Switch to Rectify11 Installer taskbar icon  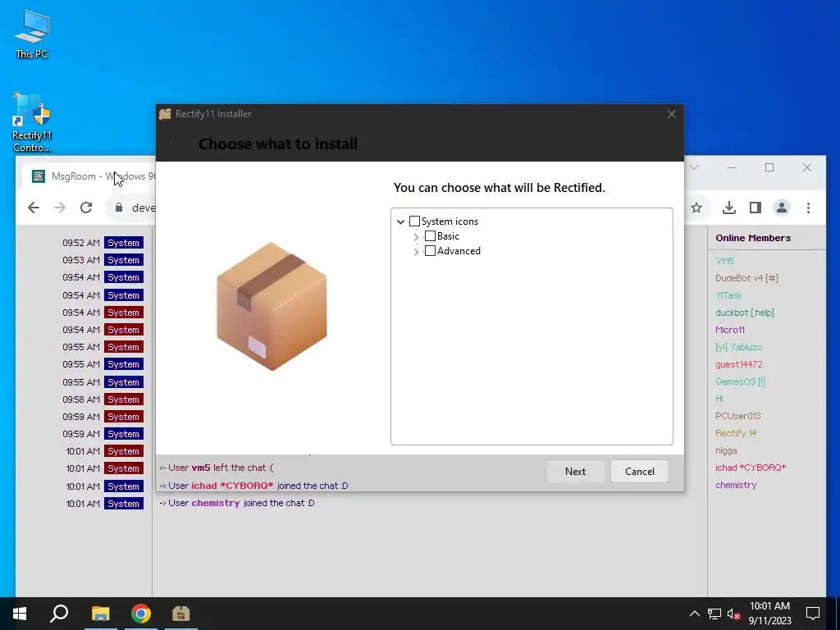pos(181,614)
